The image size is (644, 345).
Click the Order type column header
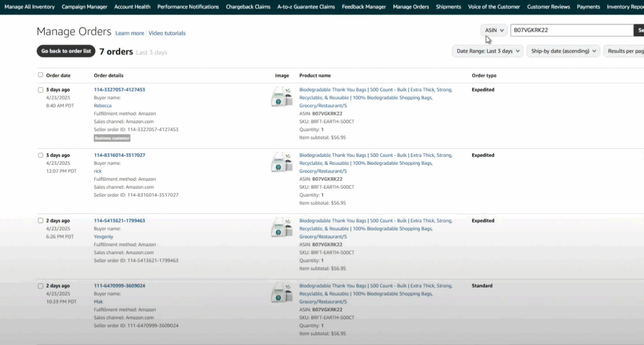coord(484,75)
